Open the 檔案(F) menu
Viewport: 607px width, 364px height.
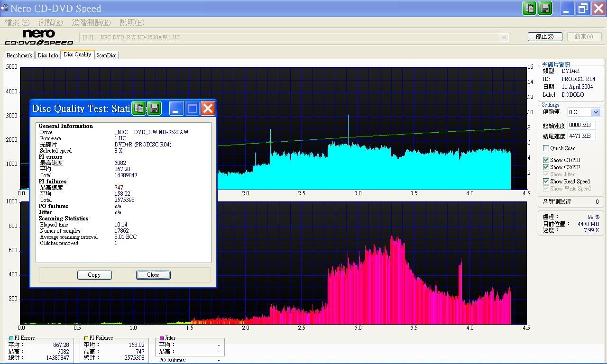tap(17, 23)
